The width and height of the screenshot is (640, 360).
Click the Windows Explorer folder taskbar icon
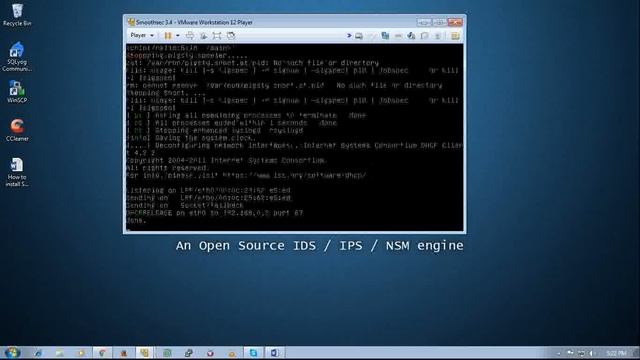pyautogui.click(x=60, y=353)
